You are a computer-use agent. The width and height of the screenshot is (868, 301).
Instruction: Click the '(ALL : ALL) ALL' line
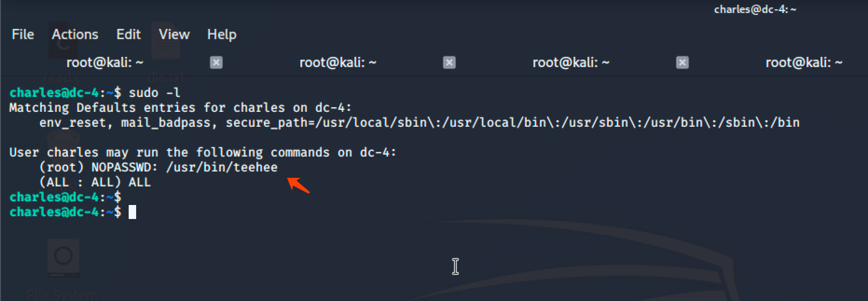point(95,182)
